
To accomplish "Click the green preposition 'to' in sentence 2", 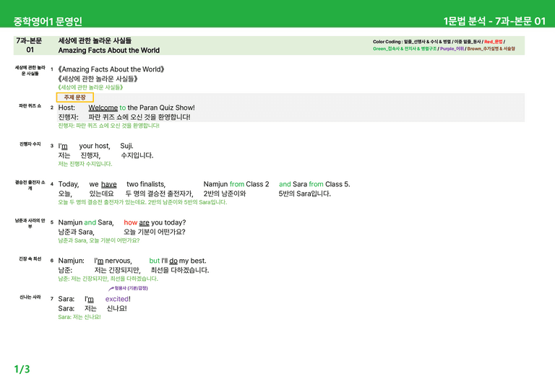I will point(122,108).
